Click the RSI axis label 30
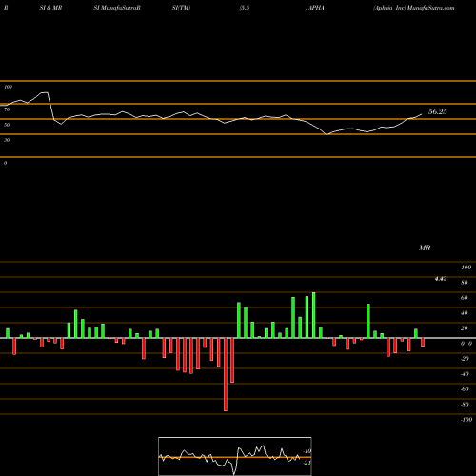 tap(7, 140)
